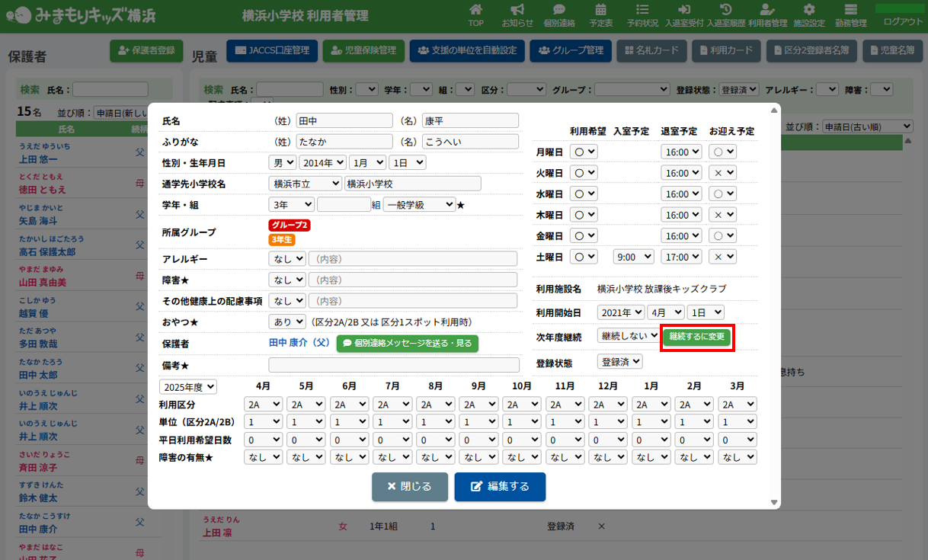Viewport: 928px width, 560px height.
Task: Open the 一般学級 class type dropdown
Action: (x=419, y=204)
